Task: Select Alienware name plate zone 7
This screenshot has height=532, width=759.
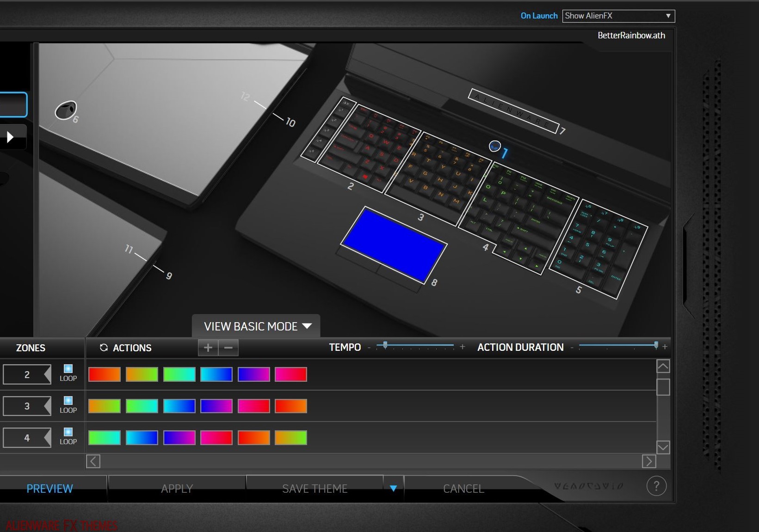Action: (513, 110)
